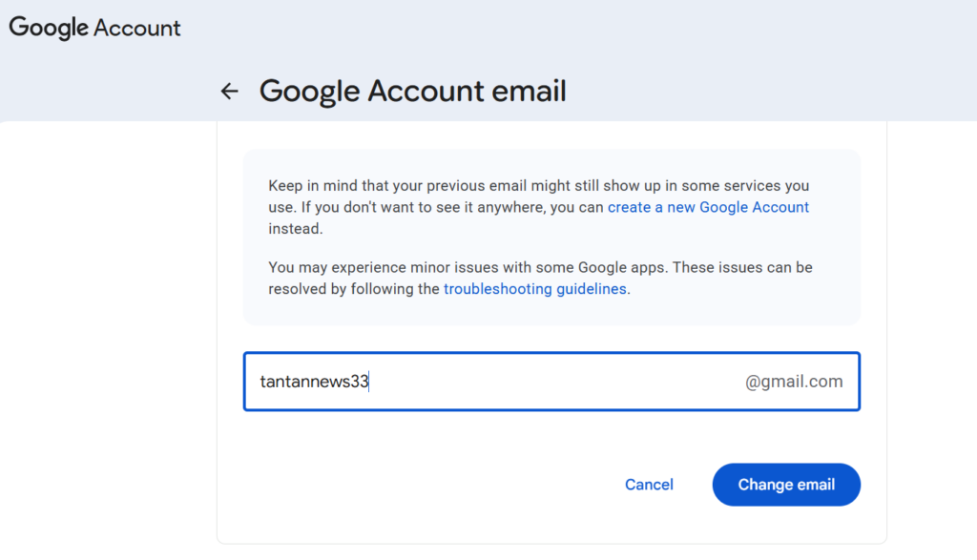977x560 pixels.
Task: Cancel the email change
Action: pos(649,485)
